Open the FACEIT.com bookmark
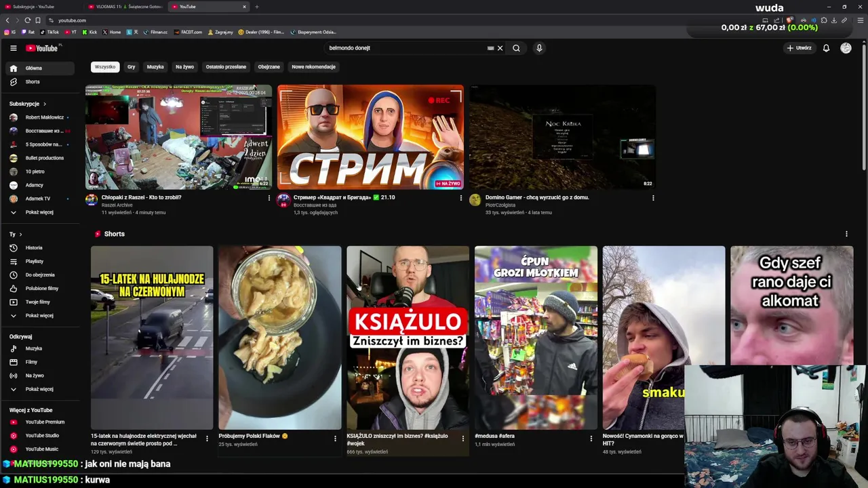868x488 pixels. pos(188,32)
